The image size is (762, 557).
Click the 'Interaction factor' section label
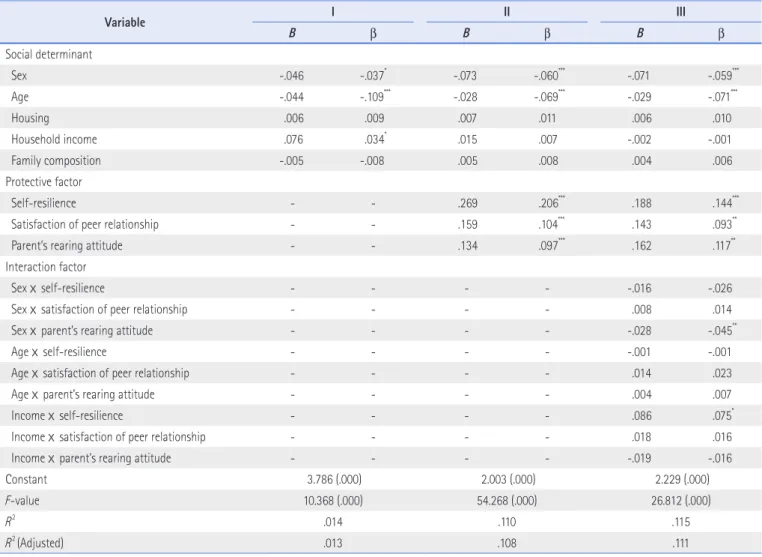point(46,267)
